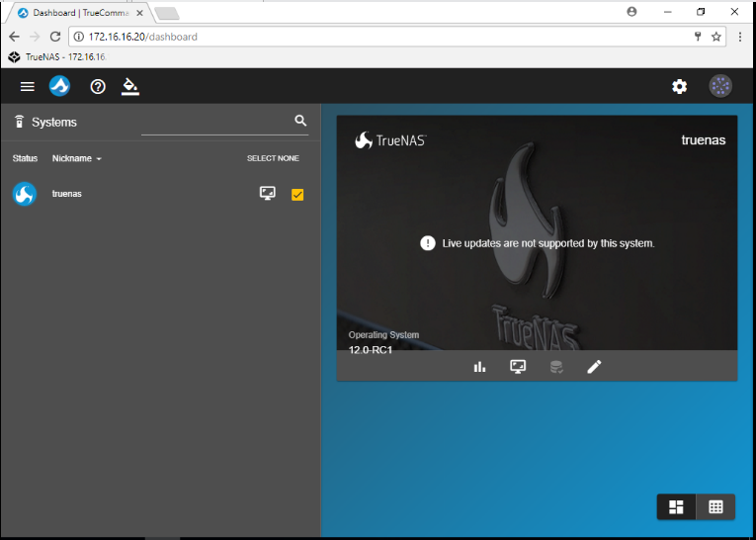This screenshot has height=540, width=756.
Task: Close the Dashboard TrueCommand tab
Action: click(x=139, y=13)
